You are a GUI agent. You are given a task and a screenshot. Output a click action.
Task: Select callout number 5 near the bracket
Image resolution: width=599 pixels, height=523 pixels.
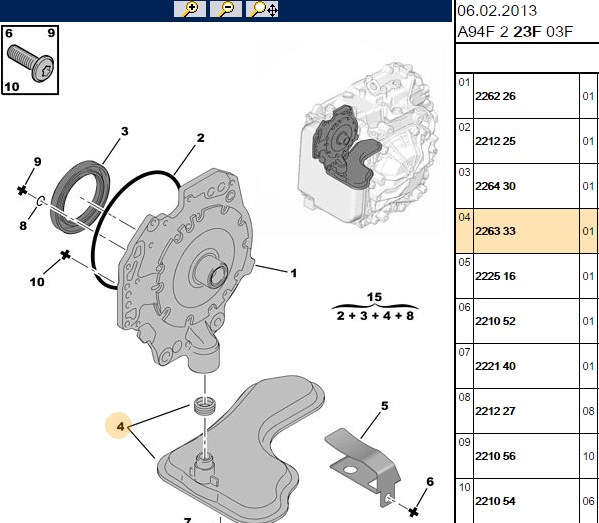pyautogui.click(x=384, y=405)
